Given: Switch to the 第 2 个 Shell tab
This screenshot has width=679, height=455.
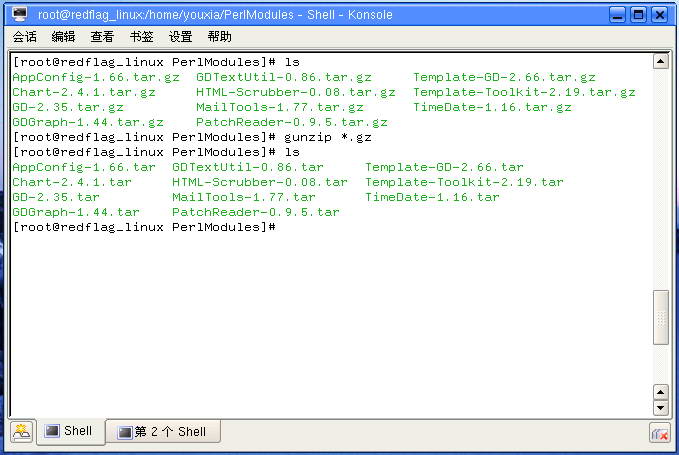Looking at the screenshot, I should (163, 432).
